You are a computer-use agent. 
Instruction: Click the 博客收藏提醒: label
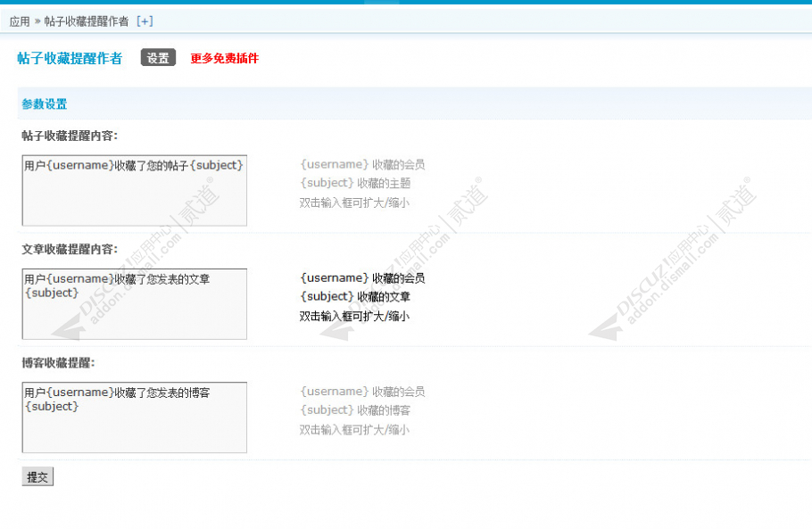click(x=59, y=363)
